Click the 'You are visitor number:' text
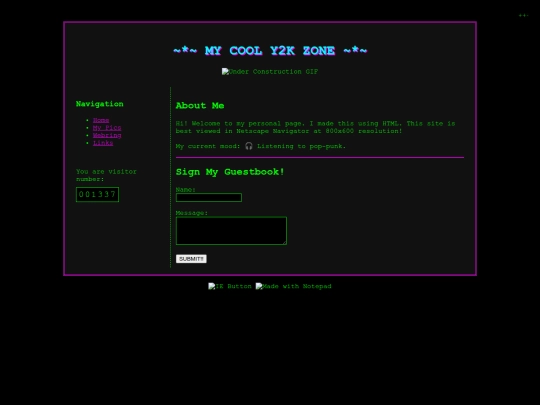 pyautogui.click(x=106, y=175)
